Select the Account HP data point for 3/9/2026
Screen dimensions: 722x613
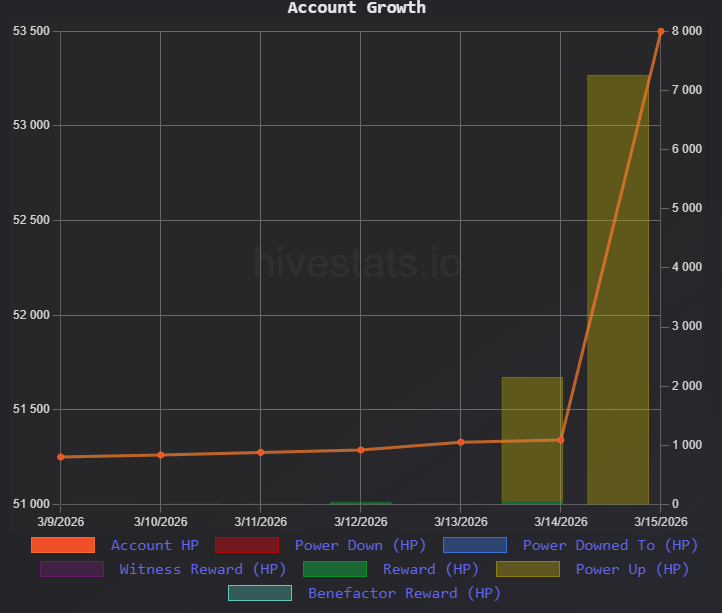[x=60, y=457]
